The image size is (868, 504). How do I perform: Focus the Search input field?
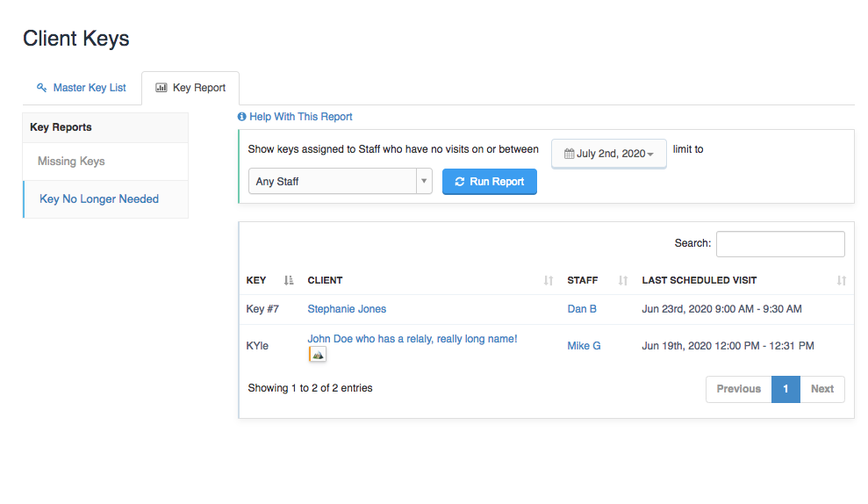click(780, 244)
